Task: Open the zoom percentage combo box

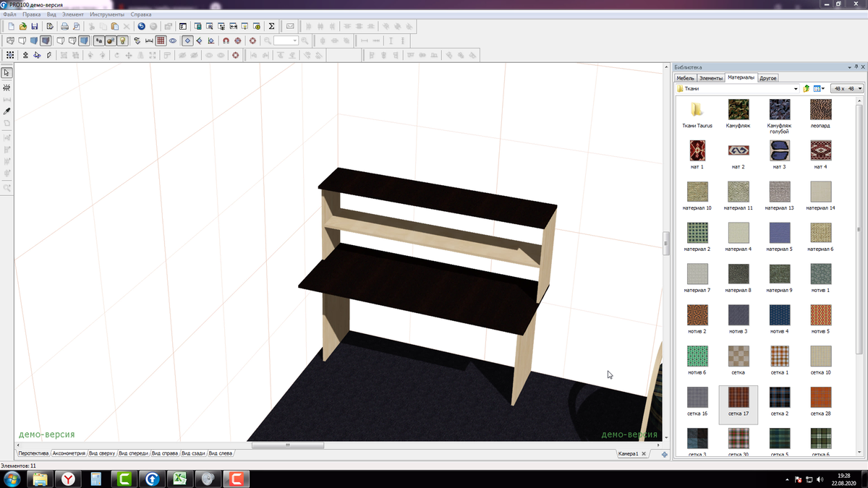Action: [x=286, y=40]
